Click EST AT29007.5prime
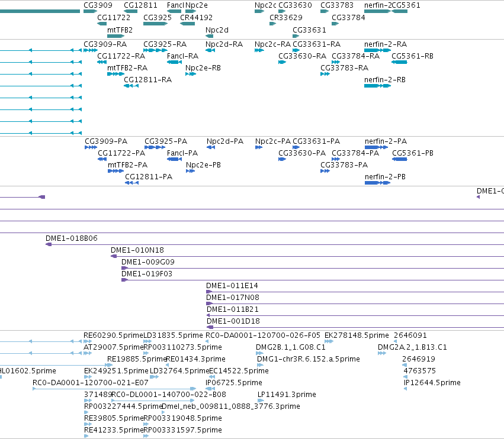 coord(88,353)
